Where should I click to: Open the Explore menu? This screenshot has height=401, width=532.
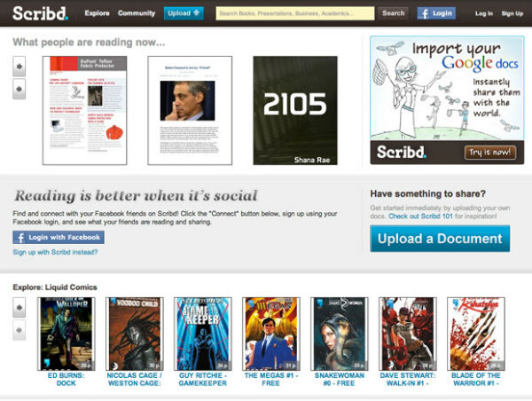[x=98, y=13]
